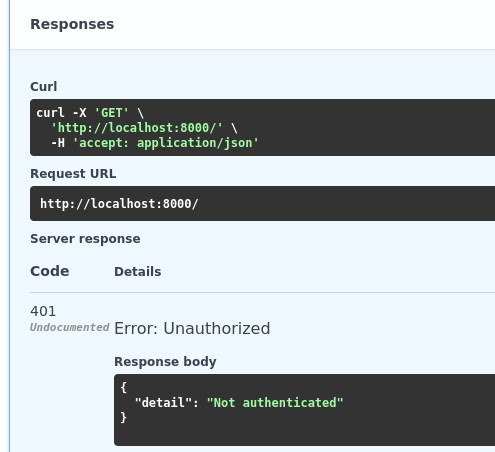The width and height of the screenshot is (495, 452).
Task: Click the Code column header
Action: 50,271
